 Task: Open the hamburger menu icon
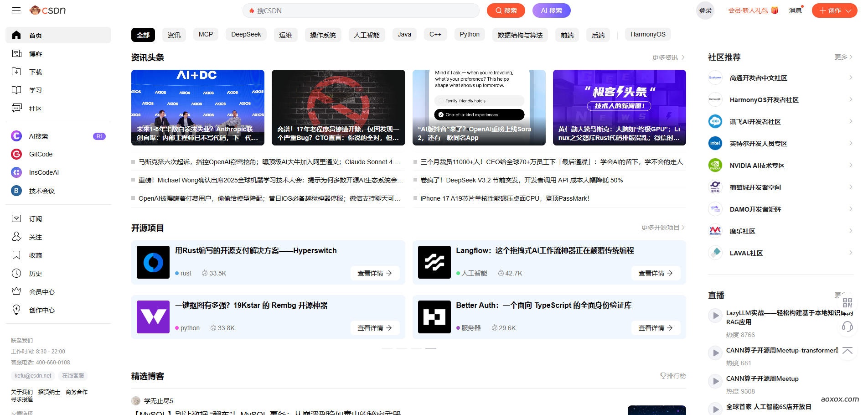click(16, 10)
